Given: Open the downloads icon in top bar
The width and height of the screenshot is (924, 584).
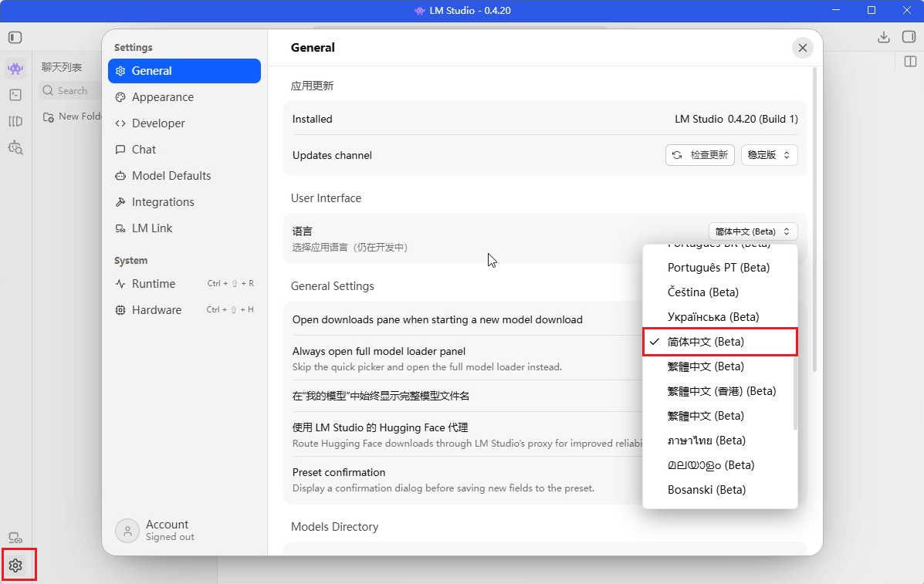Looking at the screenshot, I should pyautogui.click(x=883, y=37).
